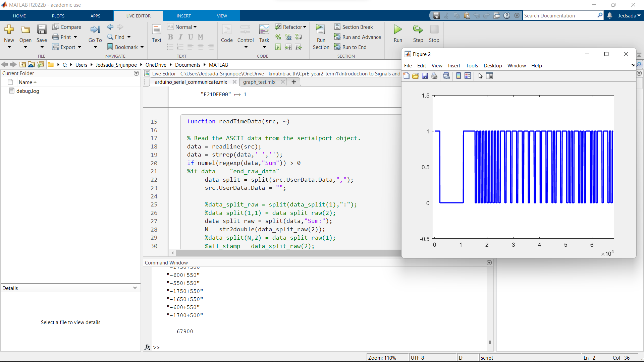Screen dimensions: 644x362
Task: Add a new editor tab
Action: (x=294, y=82)
